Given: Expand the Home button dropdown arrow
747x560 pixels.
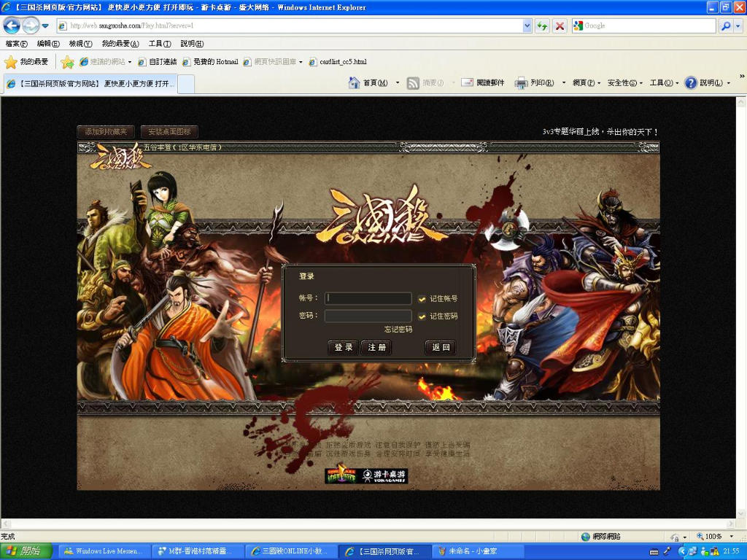Looking at the screenshot, I should click(398, 83).
